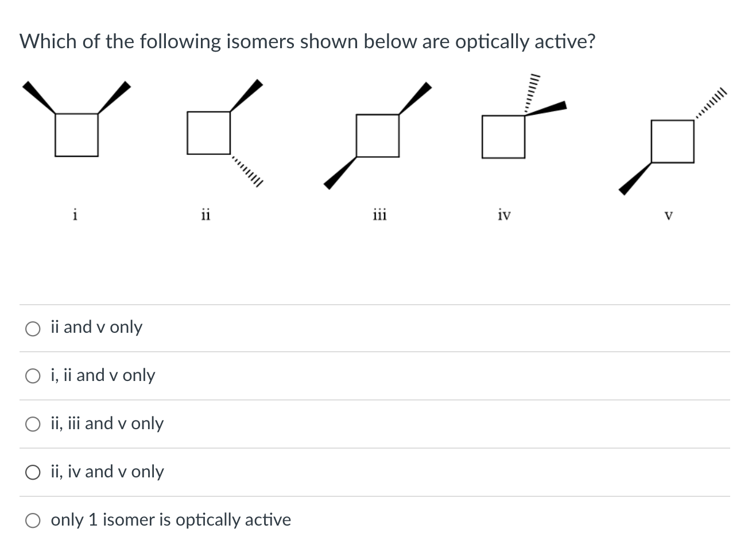Click the label v under fifth structure
The width and height of the screenshot is (752, 560).
[669, 215]
